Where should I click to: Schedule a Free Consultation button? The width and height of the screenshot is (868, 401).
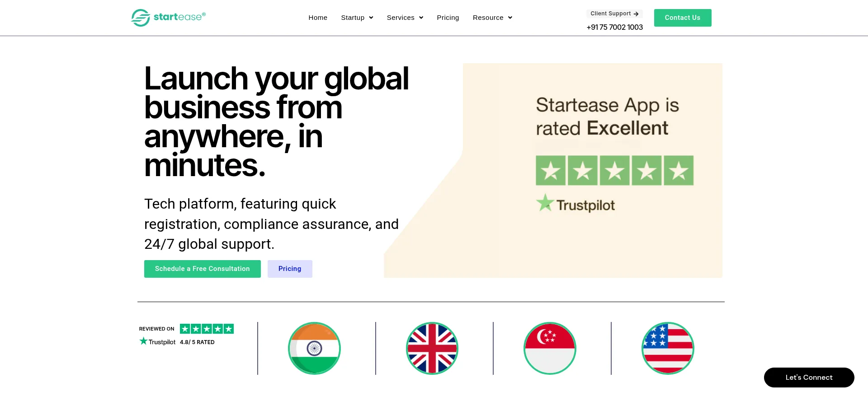(203, 269)
